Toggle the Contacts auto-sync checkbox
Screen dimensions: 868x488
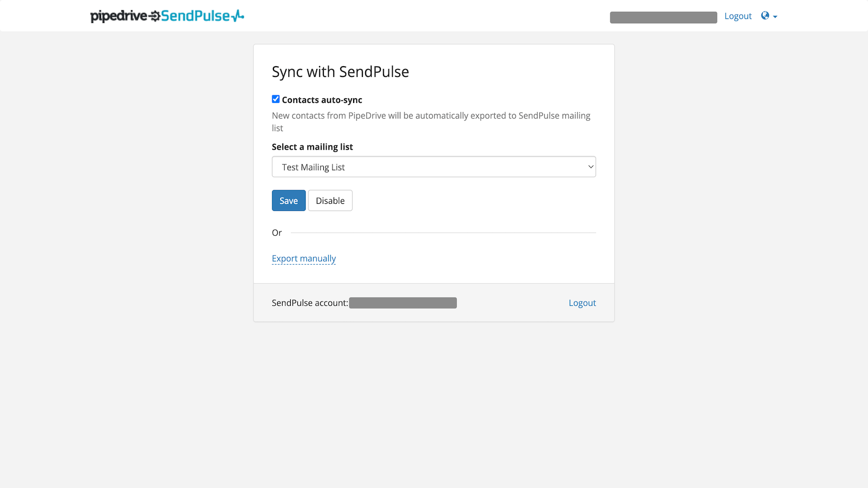point(276,99)
